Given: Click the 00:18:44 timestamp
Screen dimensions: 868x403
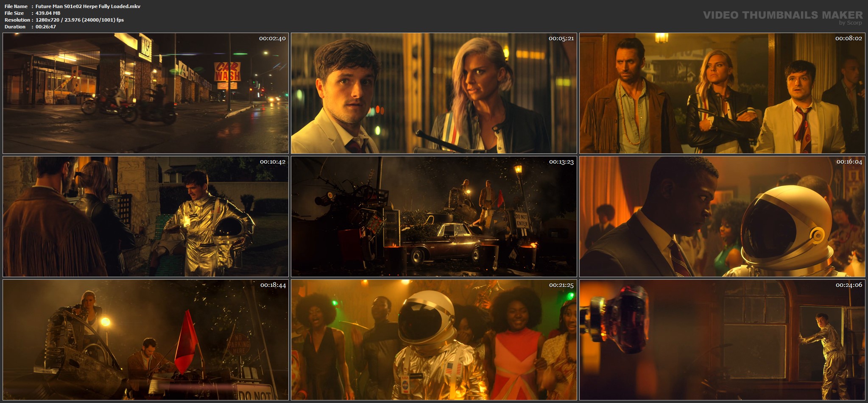Looking at the screenshot, I should point(273,285).
